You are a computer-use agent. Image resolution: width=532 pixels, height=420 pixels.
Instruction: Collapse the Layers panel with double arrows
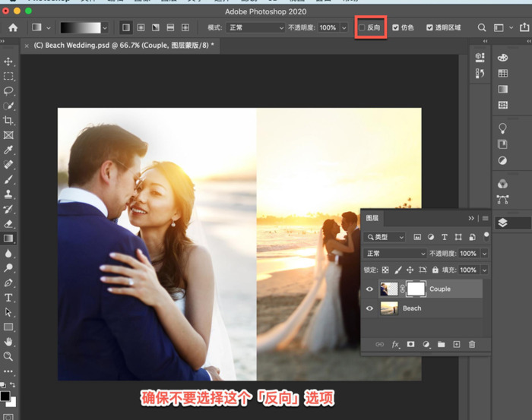(471, 218)
